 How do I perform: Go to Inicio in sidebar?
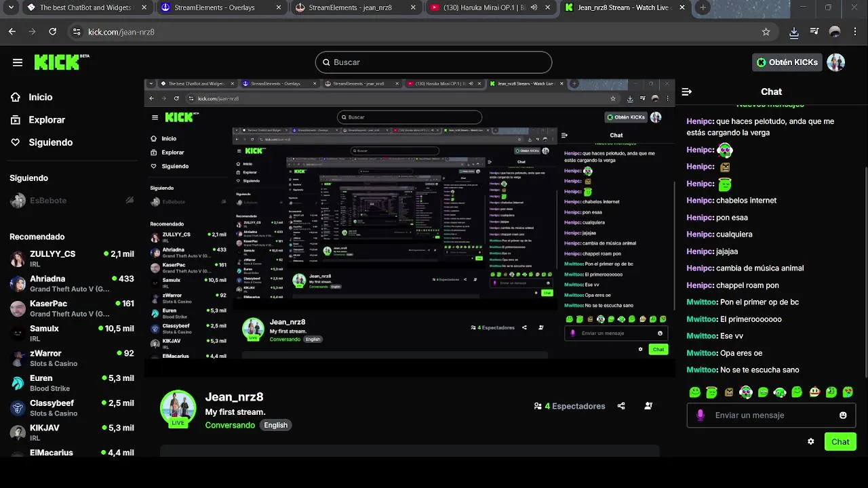[x=41, y=97]
